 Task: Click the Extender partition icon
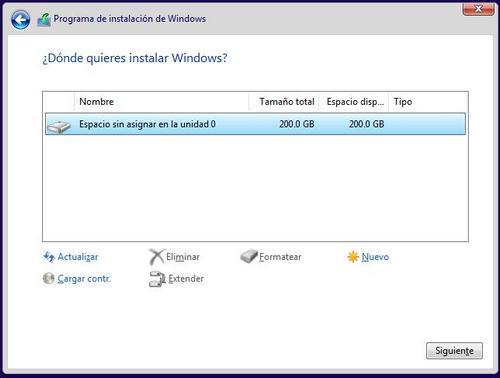click(x=157, y=279)
